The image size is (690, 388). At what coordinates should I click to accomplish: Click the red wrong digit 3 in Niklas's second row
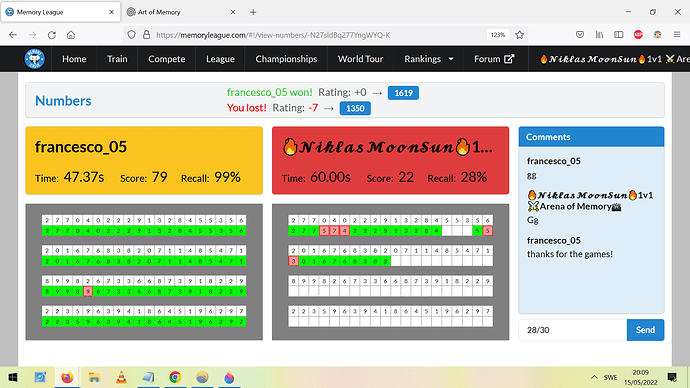[x=294, y=261]
